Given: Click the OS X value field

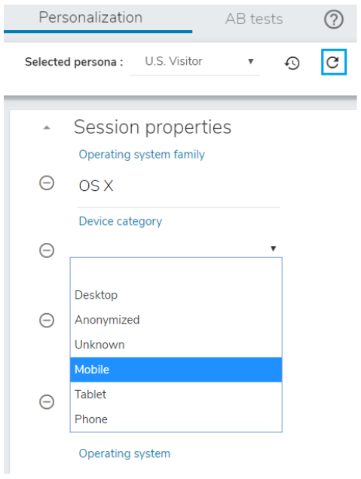Looking at the screenshot, I should coord(179,186).
